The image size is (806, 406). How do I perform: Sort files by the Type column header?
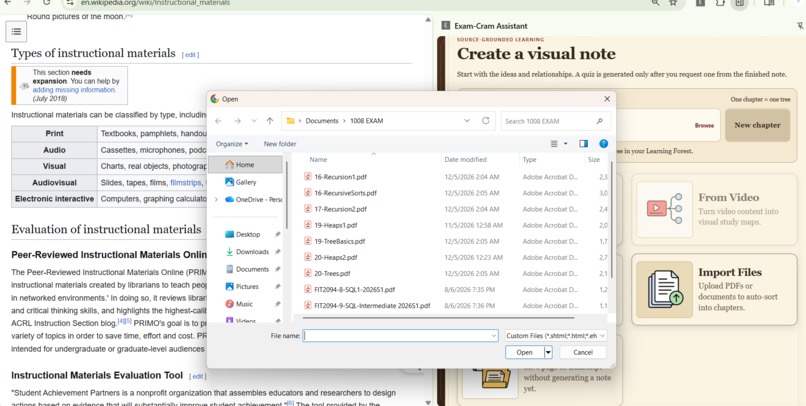point(529,160)
